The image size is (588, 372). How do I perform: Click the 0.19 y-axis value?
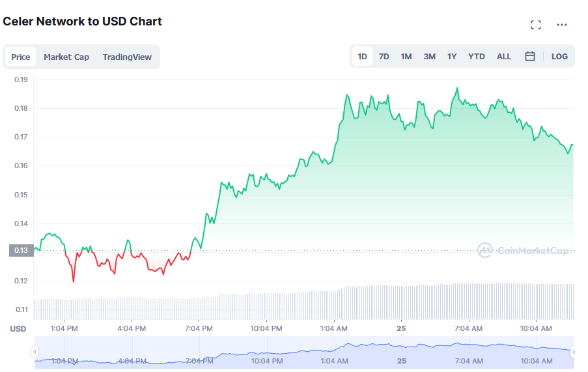coord(21,79)
